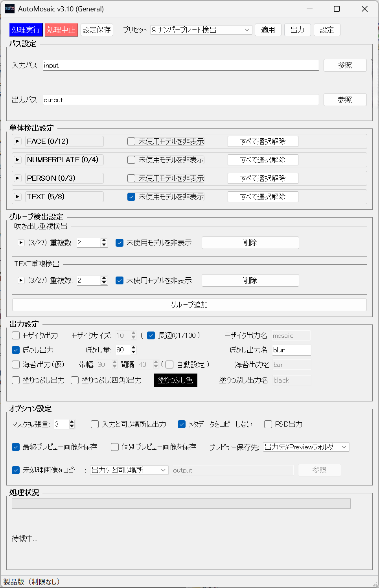Open プレビュー保存先 dropdown
Screen dimensions: 379x588
306,447
